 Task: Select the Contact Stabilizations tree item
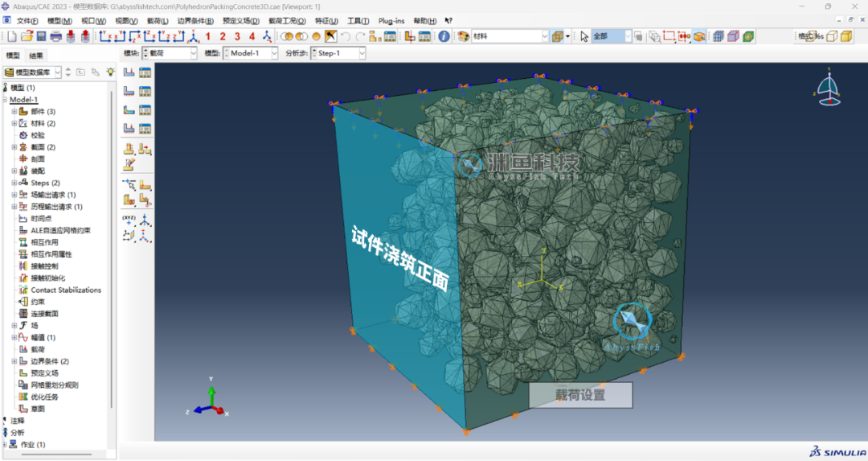tap(66, 290)
